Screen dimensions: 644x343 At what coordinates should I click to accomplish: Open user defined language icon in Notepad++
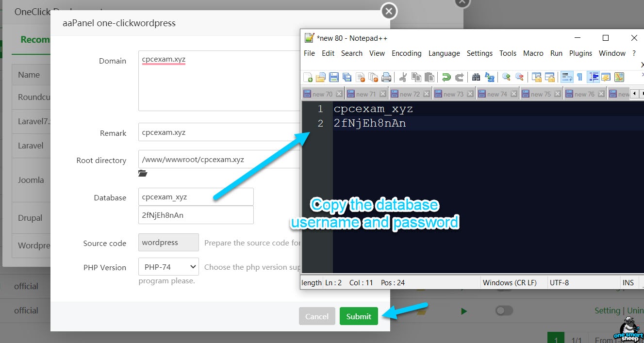pyautogui.click(x=606, y=77)
